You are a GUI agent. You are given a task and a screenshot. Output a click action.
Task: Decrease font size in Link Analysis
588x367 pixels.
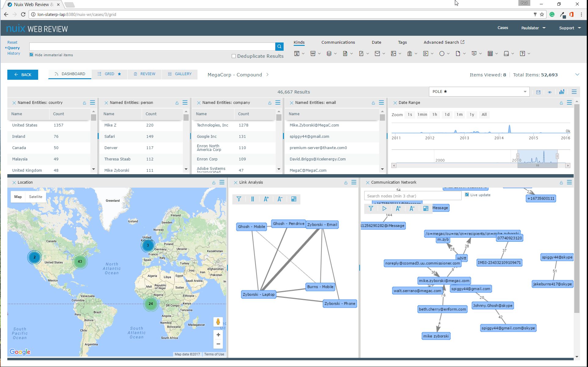[280, 199]
